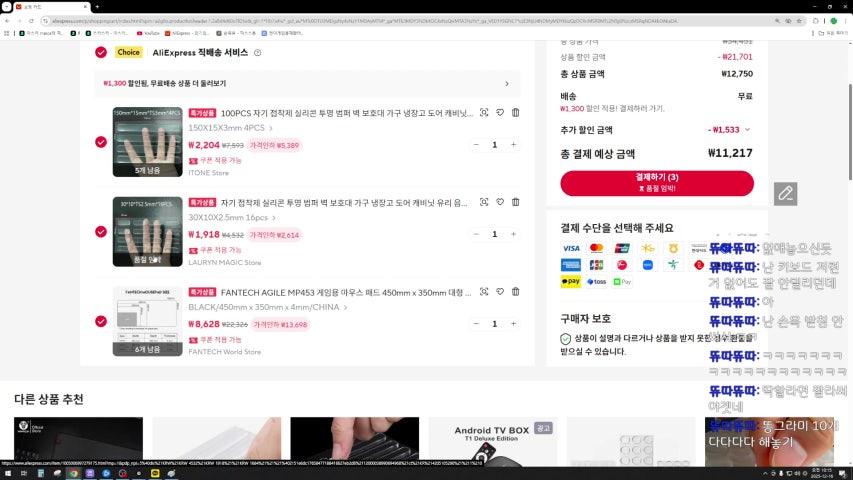This screenshot has height=480, width=853.
Task: Select UnionPay payment icon
Action: (622, 248)
